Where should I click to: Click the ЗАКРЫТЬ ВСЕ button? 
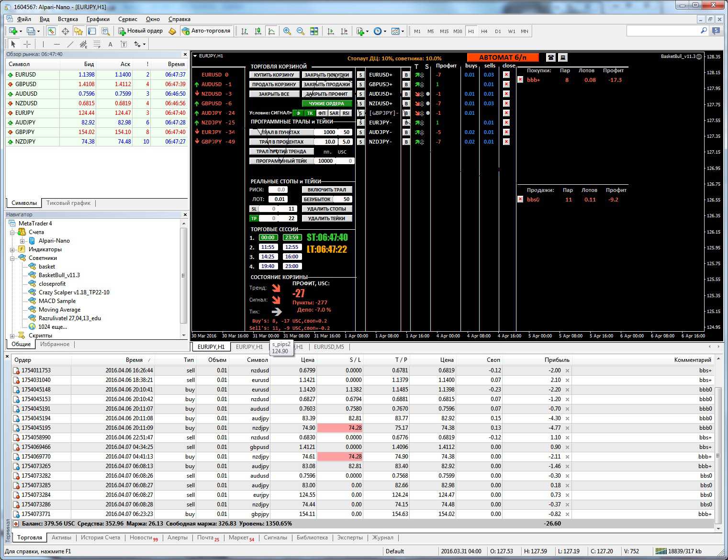(x=274, y=94)
